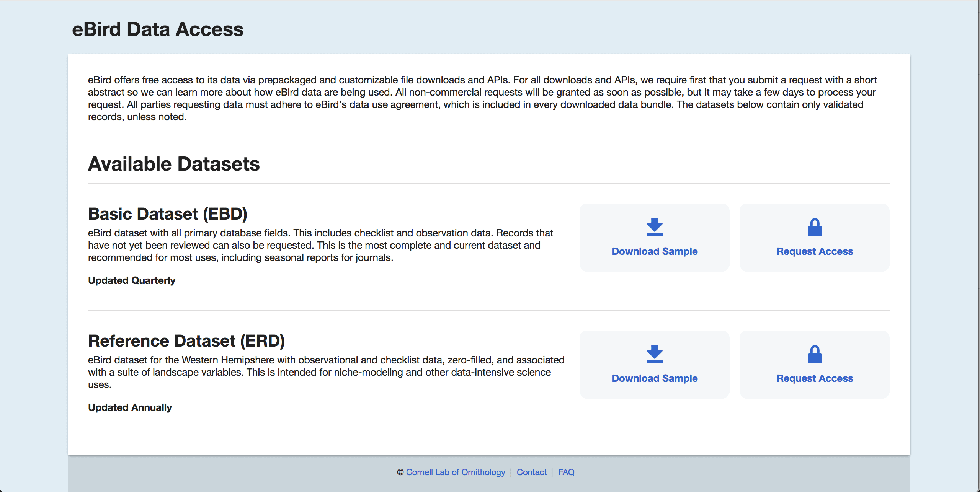This screenshot has width=980, height=492.
Task: Click the download arrow icon for Basic Dataset
Action: (654, 227)
